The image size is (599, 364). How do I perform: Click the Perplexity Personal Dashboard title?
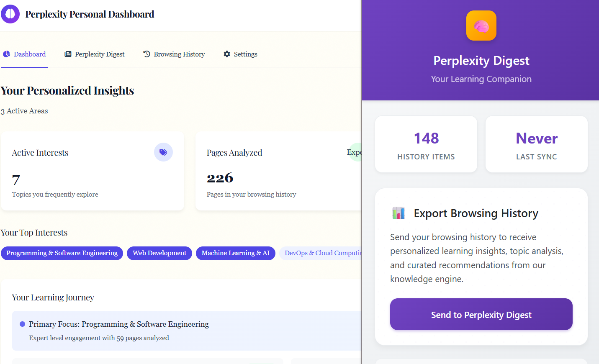point(90,14)
